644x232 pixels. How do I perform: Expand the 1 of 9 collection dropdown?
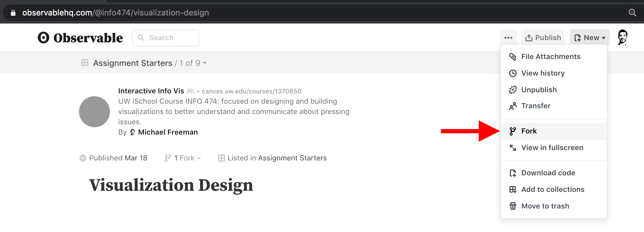(x=193, y=63)
